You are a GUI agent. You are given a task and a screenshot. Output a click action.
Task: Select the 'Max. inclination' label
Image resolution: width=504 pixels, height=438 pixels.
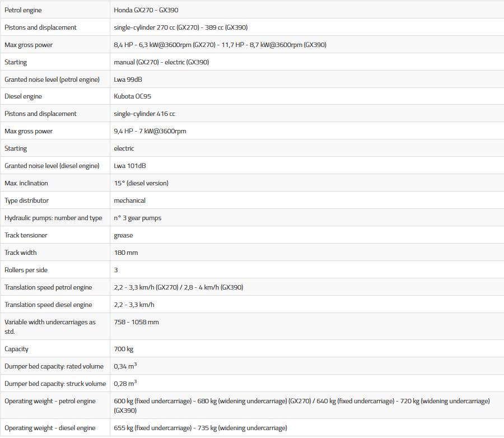26,183
